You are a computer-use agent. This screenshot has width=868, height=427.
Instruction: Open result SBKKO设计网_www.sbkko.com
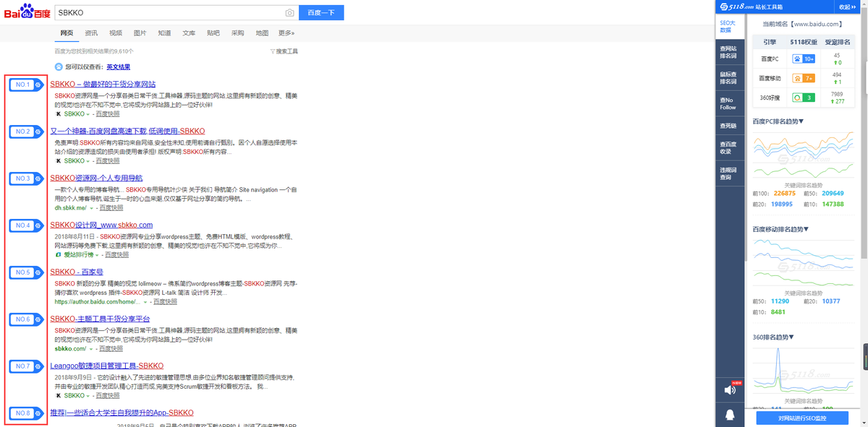[101, 225]
